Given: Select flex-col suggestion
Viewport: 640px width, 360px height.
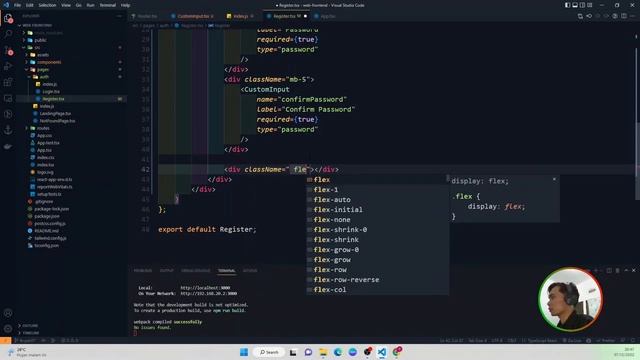Looking at the screenshot, I should (378, 290).
